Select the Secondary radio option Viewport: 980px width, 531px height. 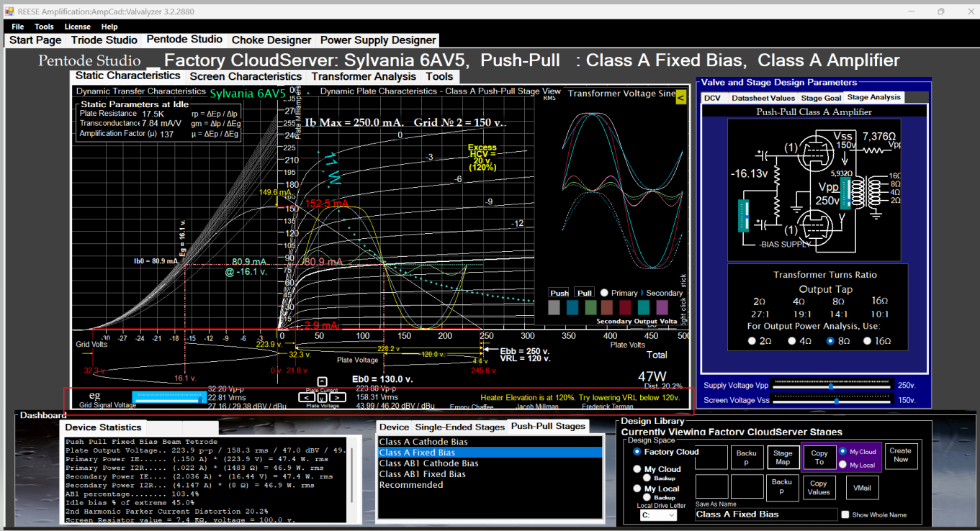[661, 293]
